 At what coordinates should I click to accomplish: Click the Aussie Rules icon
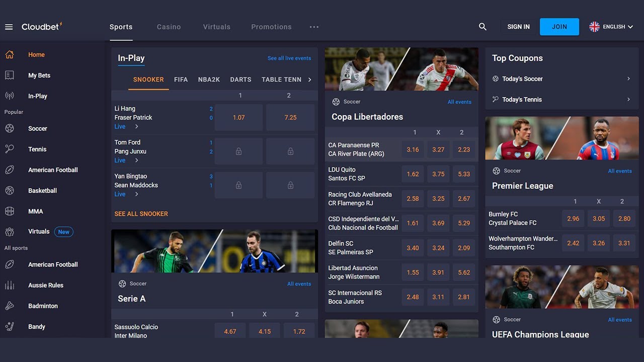(x=10, y=285)
